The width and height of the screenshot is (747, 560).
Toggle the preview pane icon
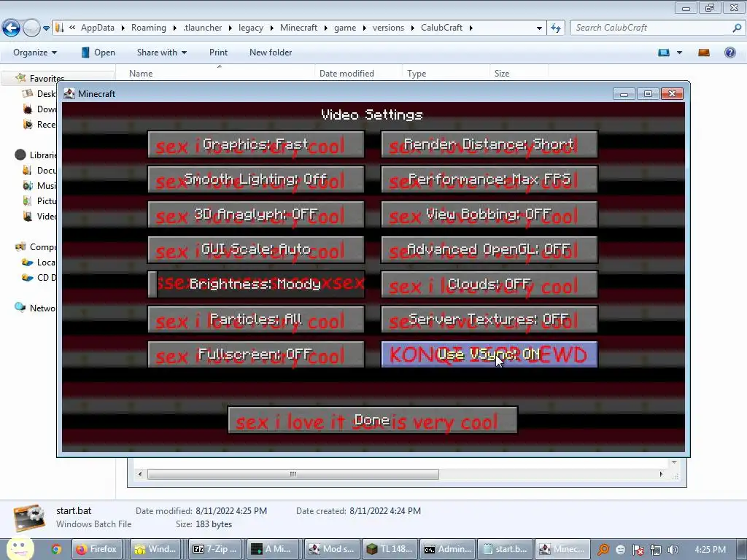coord(704,52)
